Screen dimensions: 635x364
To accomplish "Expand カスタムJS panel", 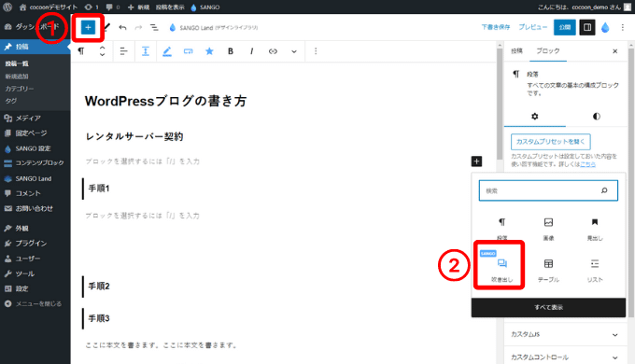I will [x=565, y=334].
